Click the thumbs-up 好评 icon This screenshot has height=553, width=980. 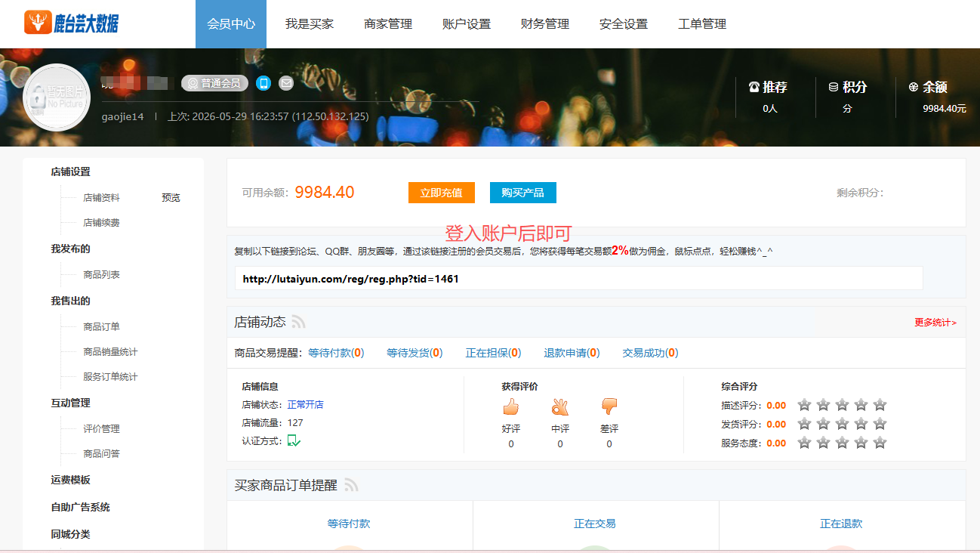click(x=511, y=407)
